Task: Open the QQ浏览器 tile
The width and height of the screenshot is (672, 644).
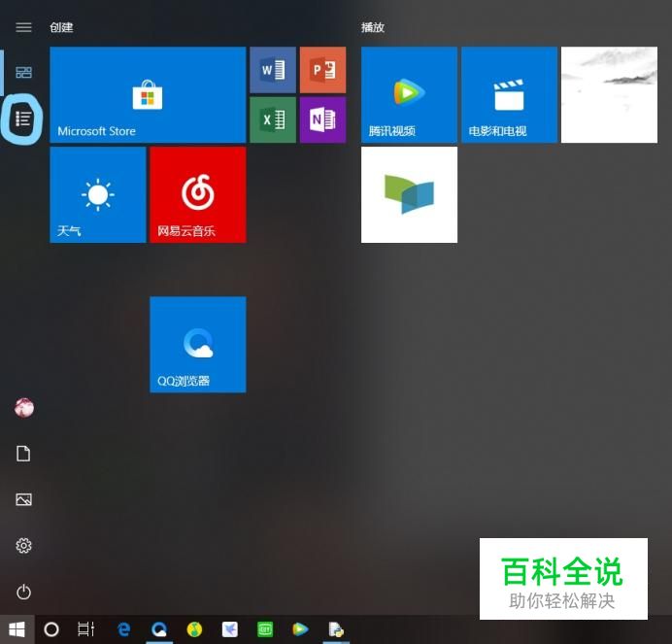Action: pyautogui.click(x=198, y=345)
